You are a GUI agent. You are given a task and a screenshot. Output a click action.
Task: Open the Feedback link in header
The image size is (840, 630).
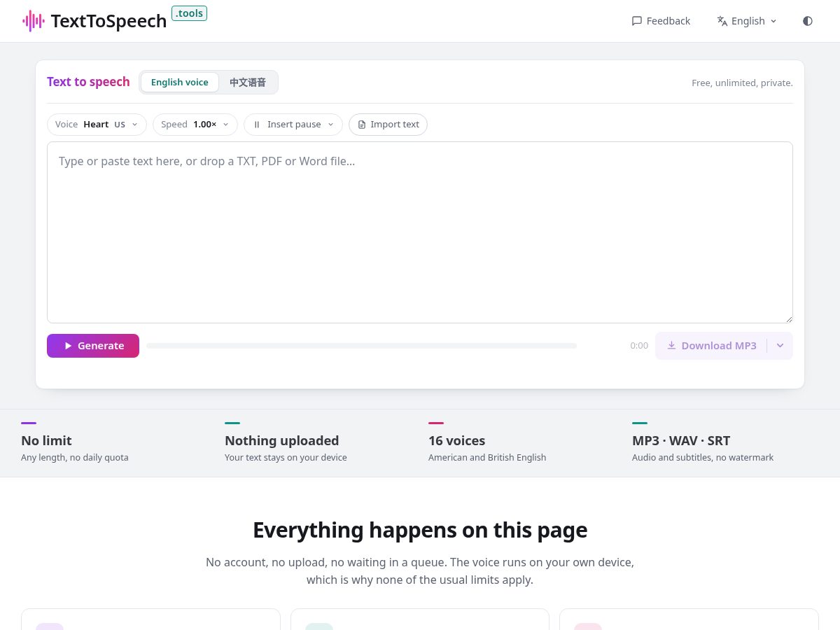point(661,21)
